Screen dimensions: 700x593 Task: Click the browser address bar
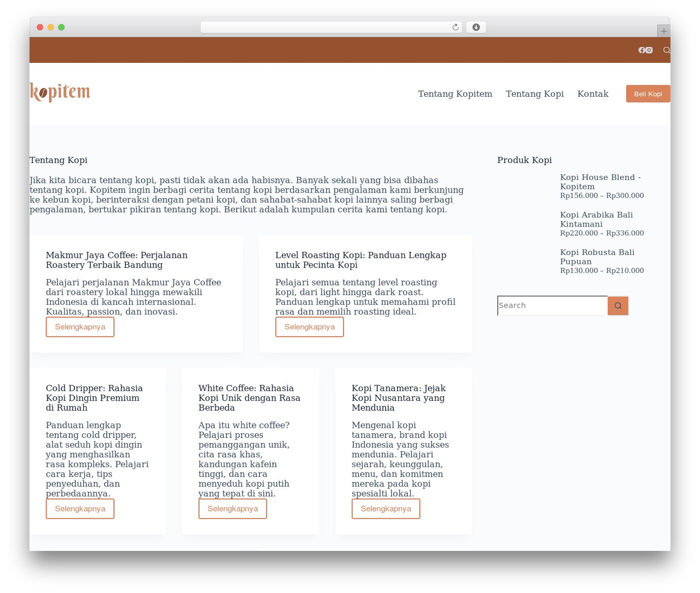coord(331,27)
